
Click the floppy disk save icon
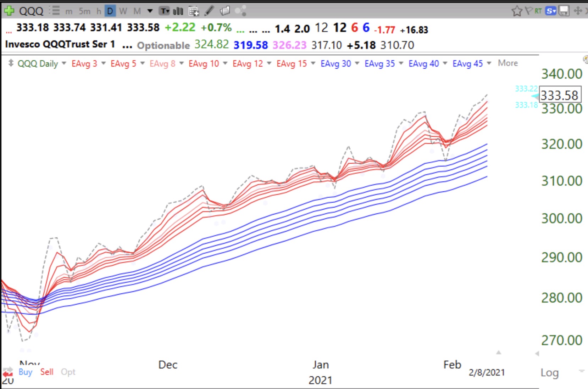tap(564, 11)
